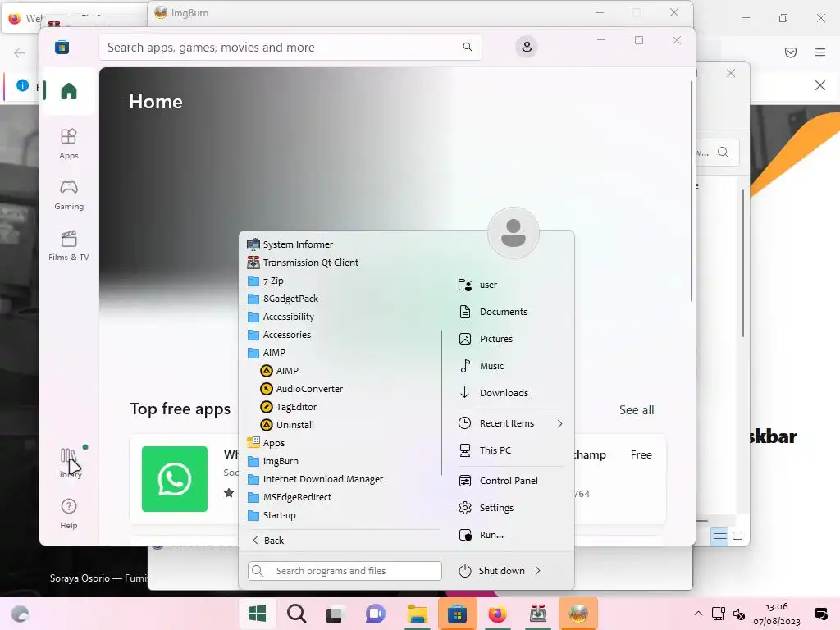This screenshot has height=630, width=840.
Task: Open Help in Store sidebar
Action: 69,514
